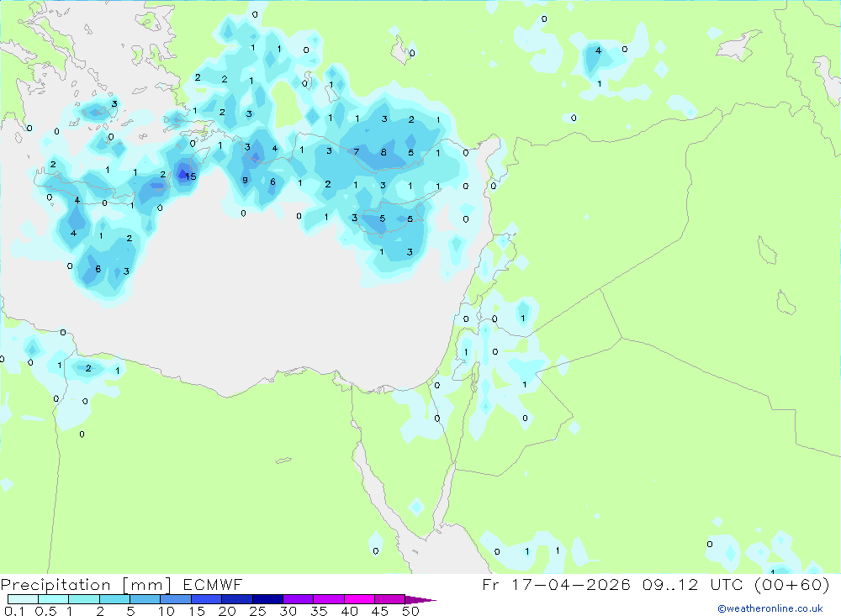
Task: Click the "7" precipitation value on the map
Action: [356, 152]
